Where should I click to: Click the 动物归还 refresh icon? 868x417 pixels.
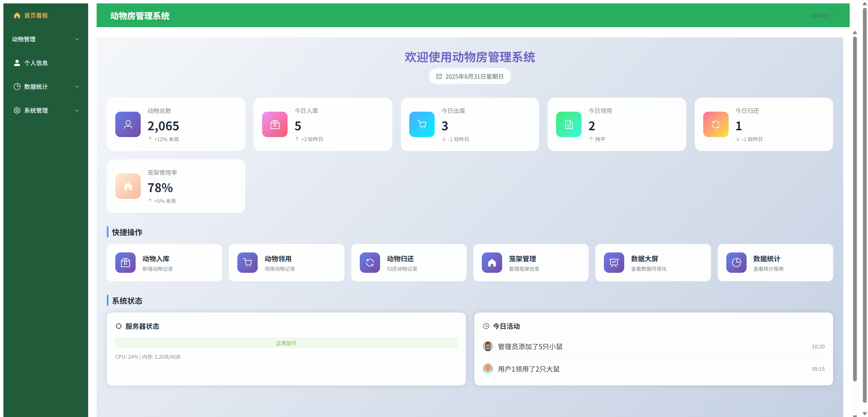tap(370, 262)
